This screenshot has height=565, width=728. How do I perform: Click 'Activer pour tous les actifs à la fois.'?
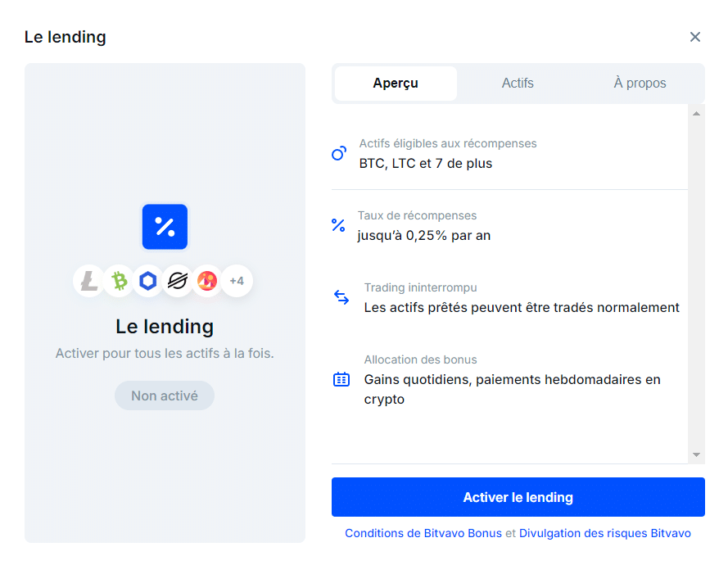165,353
